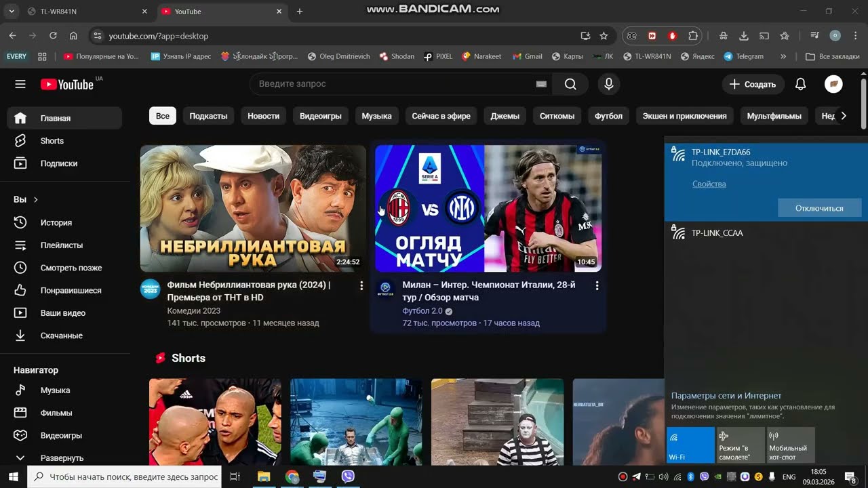Open the on-screen keyboard icon in search
Image resolution: width=868 pixels, height=488 pixels.
pyautogui.click(x=541, y=84)
